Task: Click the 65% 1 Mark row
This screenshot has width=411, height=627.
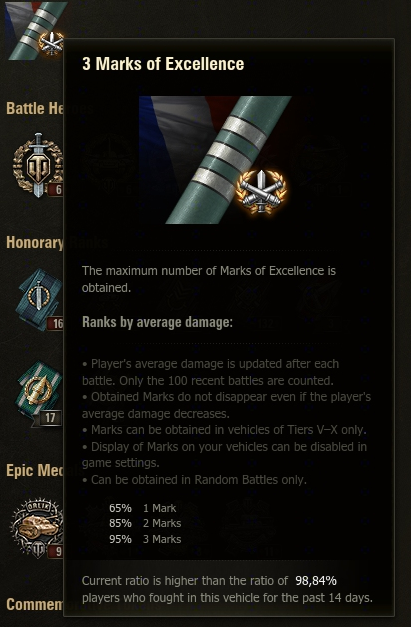Action: (x=142, y=508)
